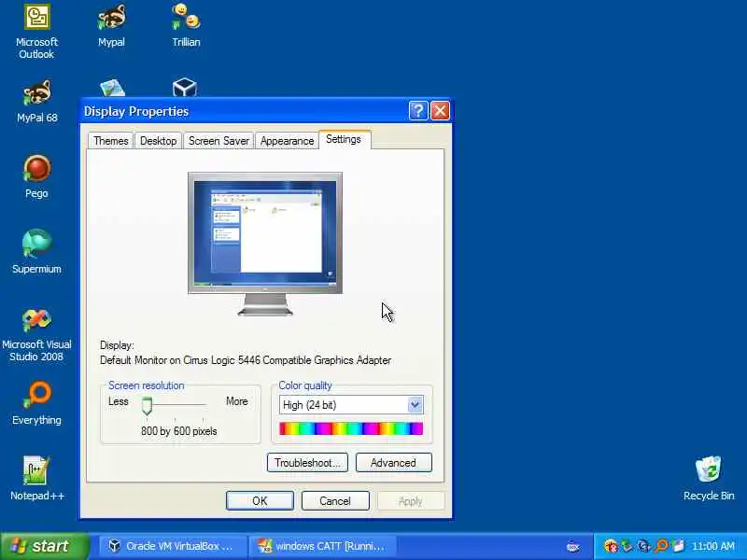Expand the Color quality dropdown
Screen dimensions: 747x560
pos(415,405)
